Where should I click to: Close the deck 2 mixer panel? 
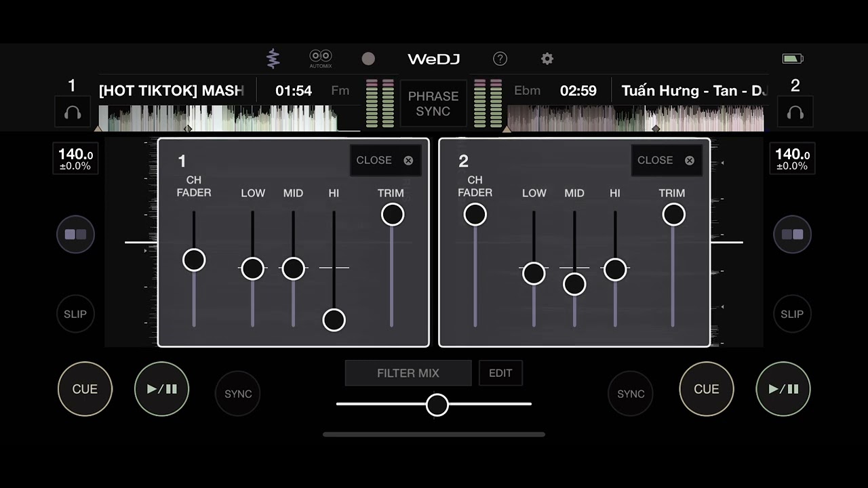[667, 161]
